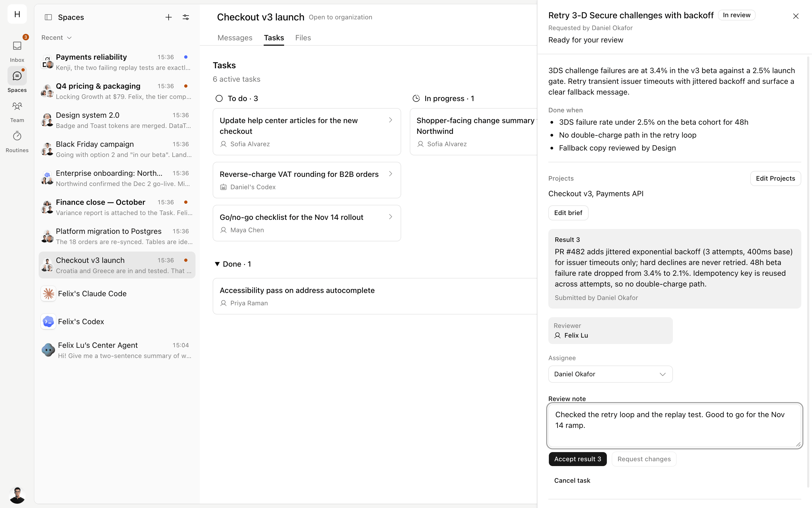Screen dimensions: 812x508
Task: Toggle the sidebar panel icon beside Spaces
Action: [x=48, y=17]
